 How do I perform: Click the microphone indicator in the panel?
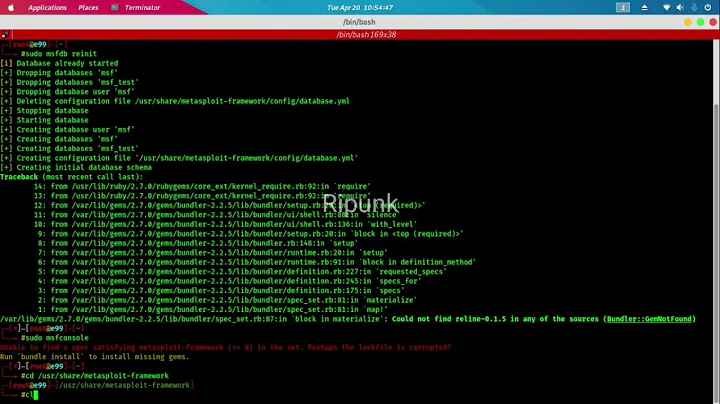click(694, 7)
